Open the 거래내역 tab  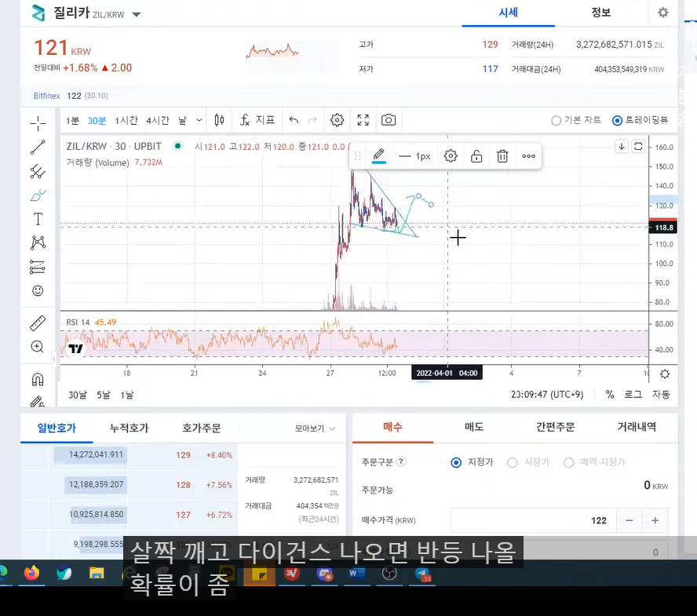(637, 427)
